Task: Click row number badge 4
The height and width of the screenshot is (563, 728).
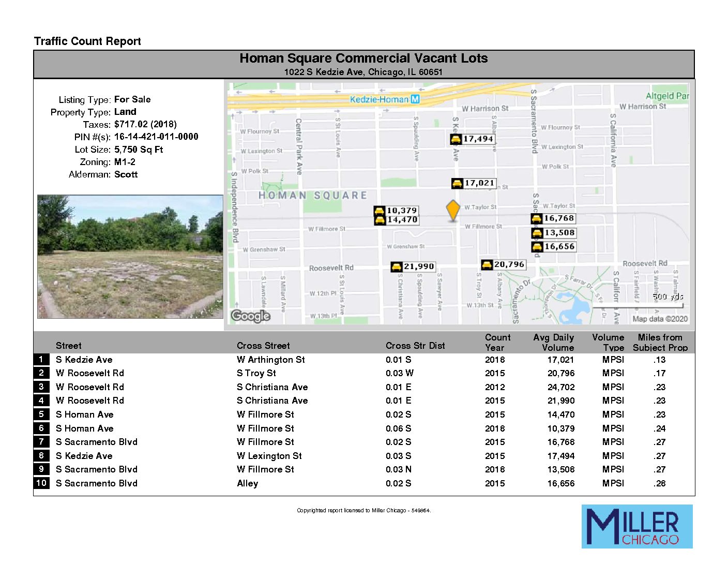Action: 41,400
